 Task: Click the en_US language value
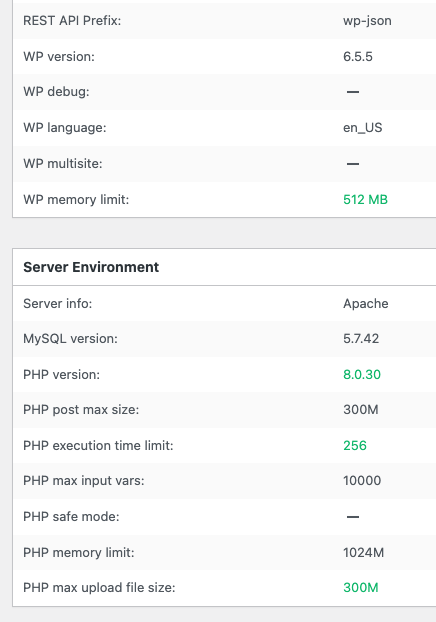click(x=363, y=128)
